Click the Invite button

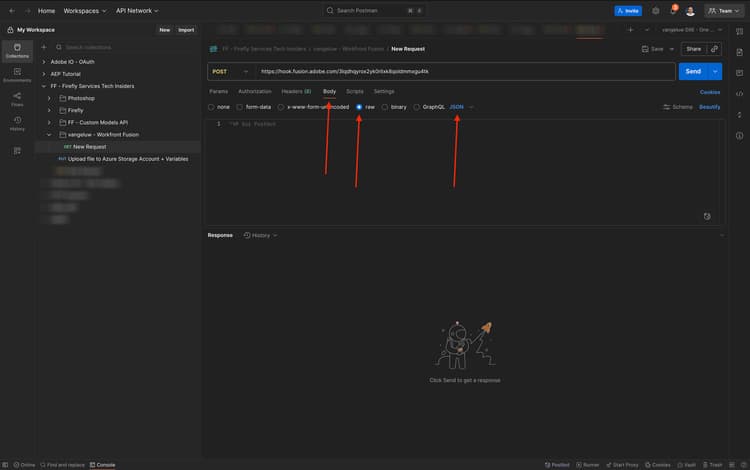coord(628,11)
